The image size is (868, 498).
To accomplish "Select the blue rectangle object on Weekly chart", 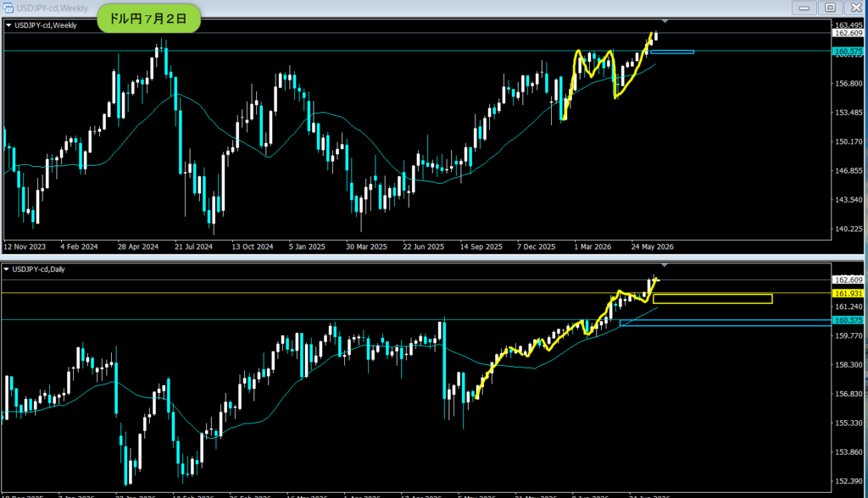I will pos(672,52).
